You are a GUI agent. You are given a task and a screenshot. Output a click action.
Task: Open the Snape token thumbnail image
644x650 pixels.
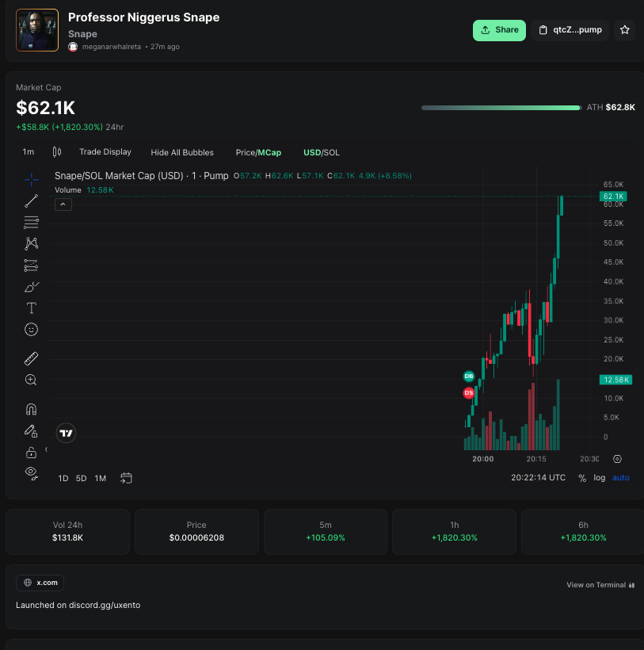[37, 30]
